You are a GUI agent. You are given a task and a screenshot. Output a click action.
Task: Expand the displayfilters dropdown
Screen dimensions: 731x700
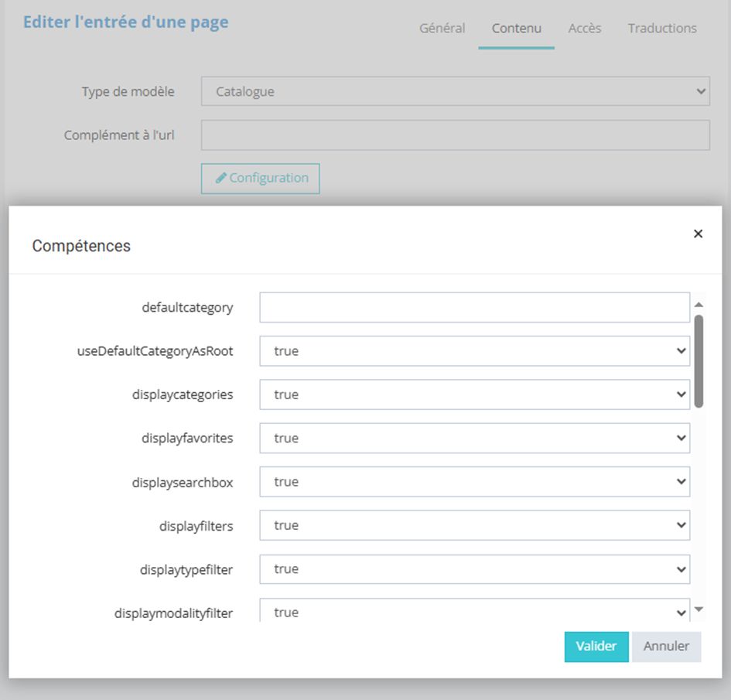[474, 525]
